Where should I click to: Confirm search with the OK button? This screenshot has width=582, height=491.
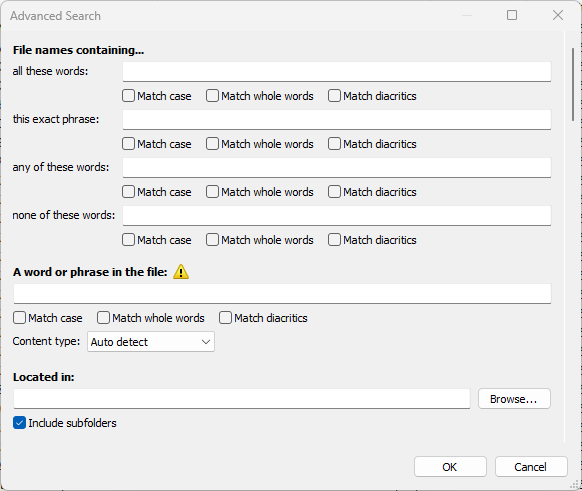[450, 467]
